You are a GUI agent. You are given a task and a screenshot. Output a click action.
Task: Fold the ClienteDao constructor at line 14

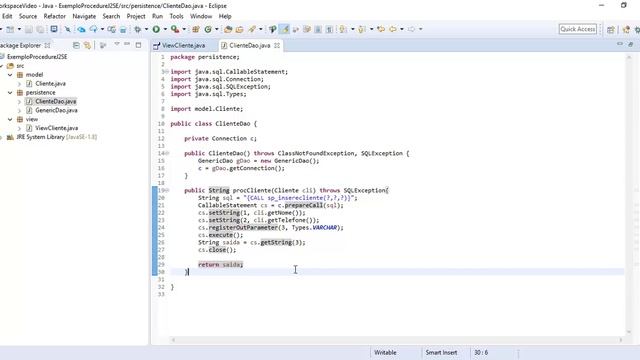point(166,153)
